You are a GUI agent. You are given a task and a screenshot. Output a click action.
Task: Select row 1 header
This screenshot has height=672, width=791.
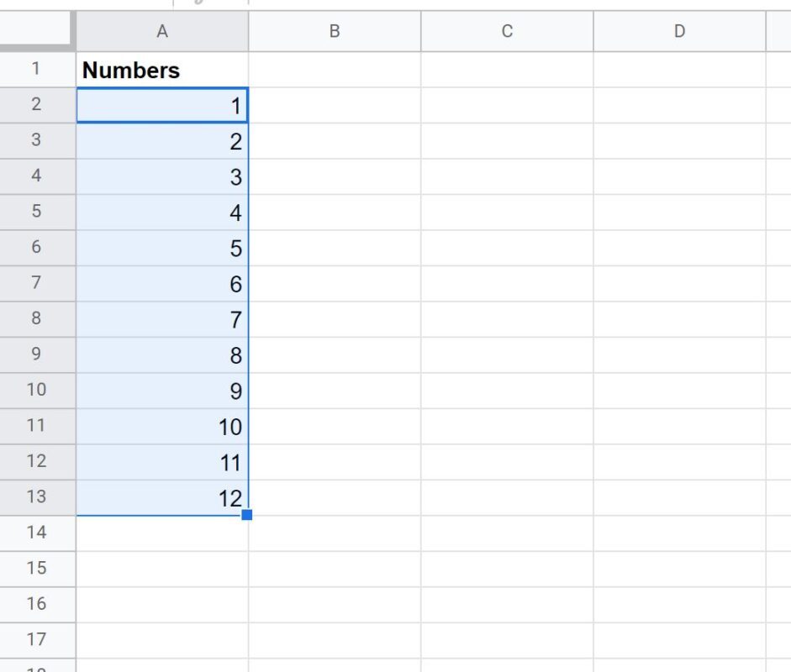tap(38, 70)
